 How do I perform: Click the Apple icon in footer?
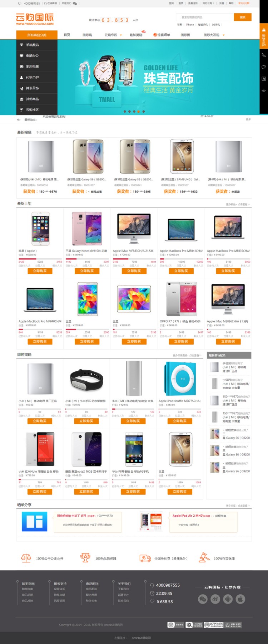tap(240, 599)
